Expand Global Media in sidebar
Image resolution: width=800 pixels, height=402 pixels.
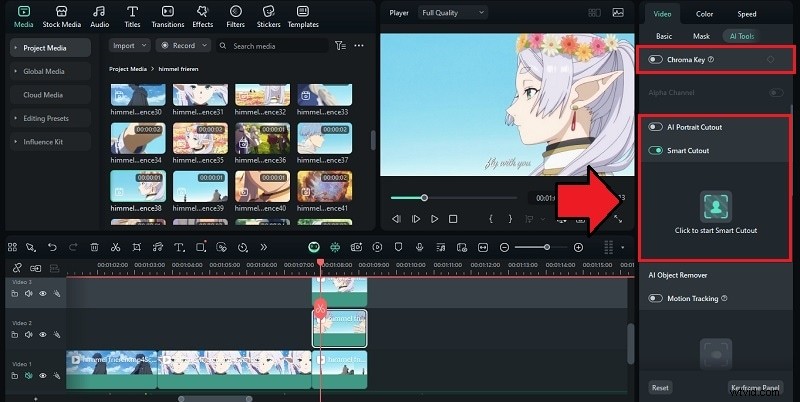[16, 71]
